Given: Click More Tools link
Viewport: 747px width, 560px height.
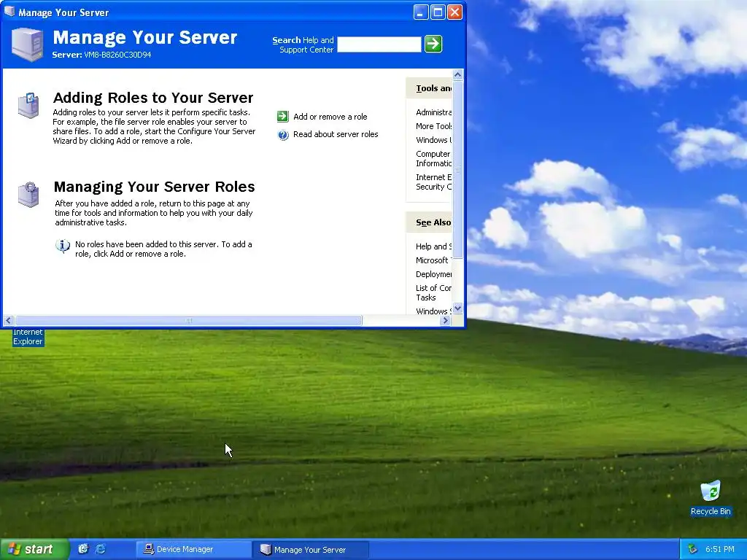Looking at the screenshot, I should click(433, 126).
